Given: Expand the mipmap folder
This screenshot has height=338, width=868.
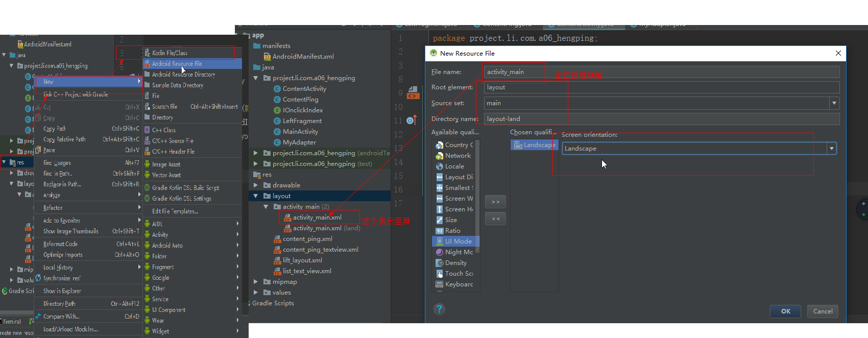Looking at the screenshot, I should tap(256, 282).
